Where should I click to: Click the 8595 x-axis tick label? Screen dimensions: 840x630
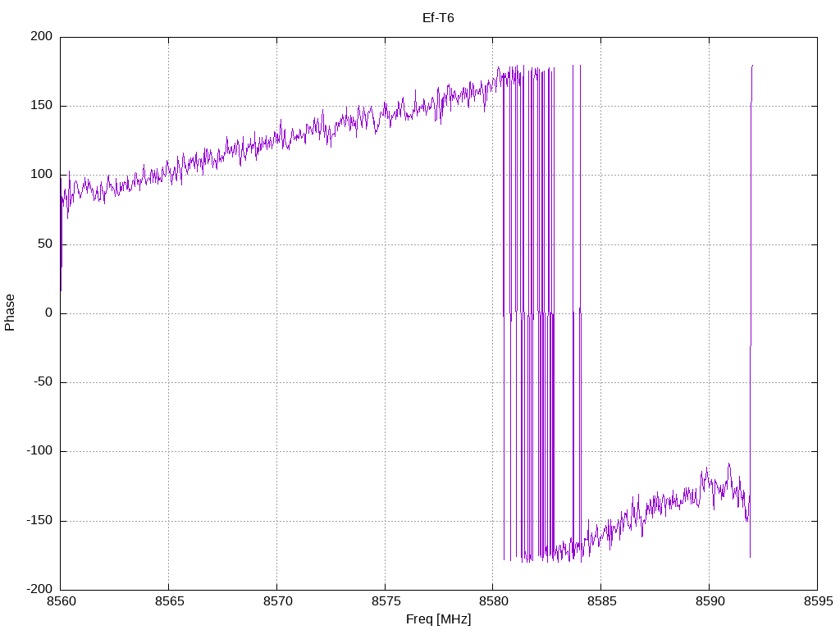click(x=817, y=601)
